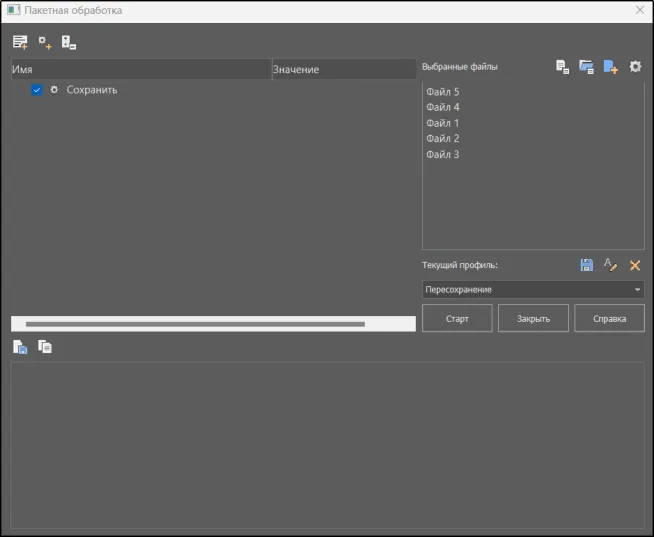654x537 pixels.
Task: Save current profile with floppy icon
Action: [x=587, y=265]
